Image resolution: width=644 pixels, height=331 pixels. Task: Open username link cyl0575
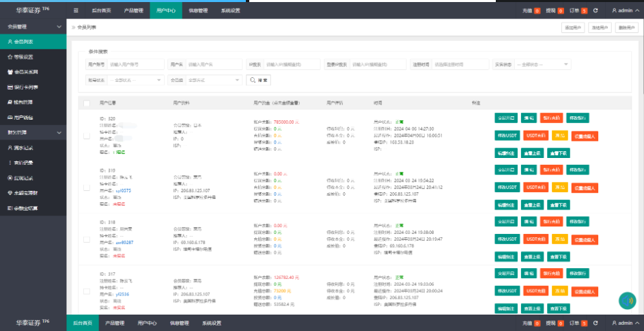[x=123, y=190]
